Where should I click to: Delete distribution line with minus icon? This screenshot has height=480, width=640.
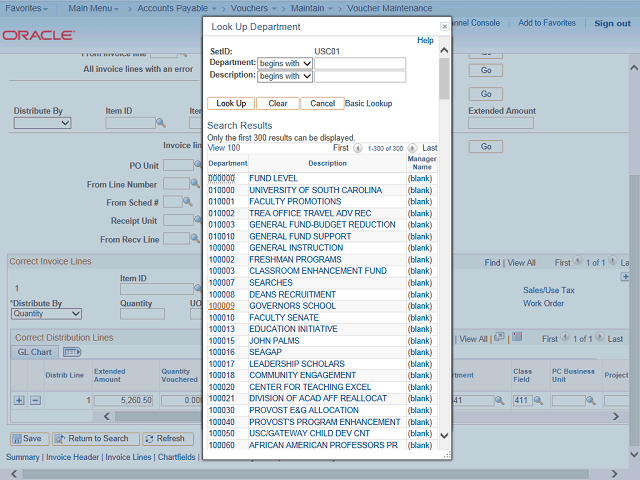36,400
